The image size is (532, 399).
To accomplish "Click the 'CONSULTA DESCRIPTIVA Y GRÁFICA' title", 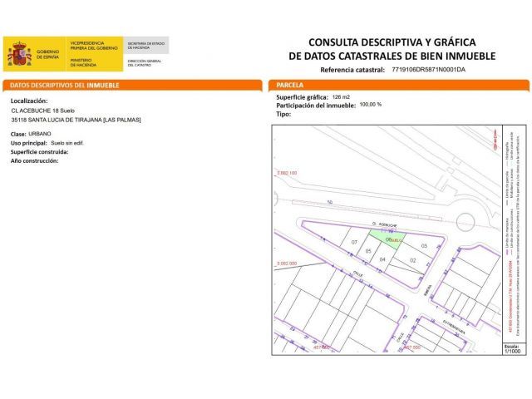I will click(x=392, y=42).
